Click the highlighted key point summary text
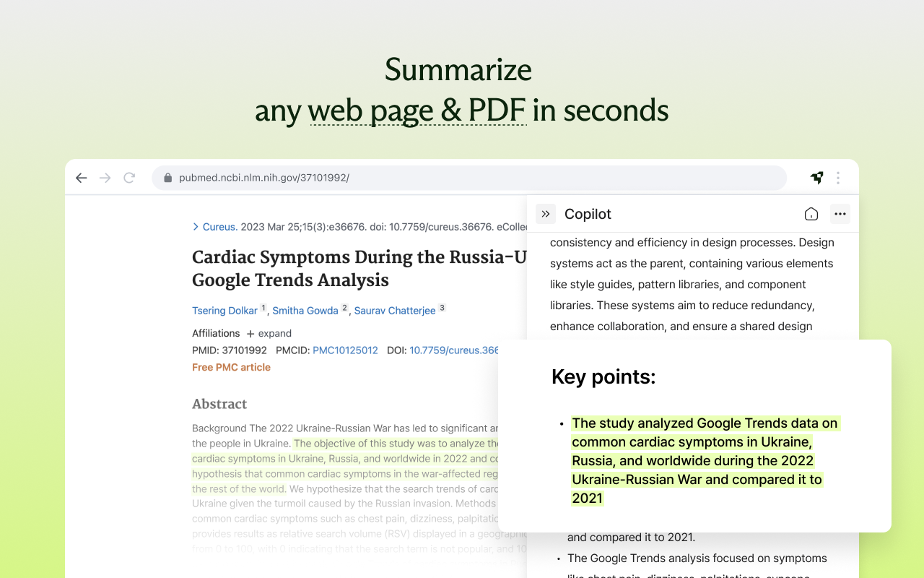Screen dimensions: 924x578 [705, 460]
